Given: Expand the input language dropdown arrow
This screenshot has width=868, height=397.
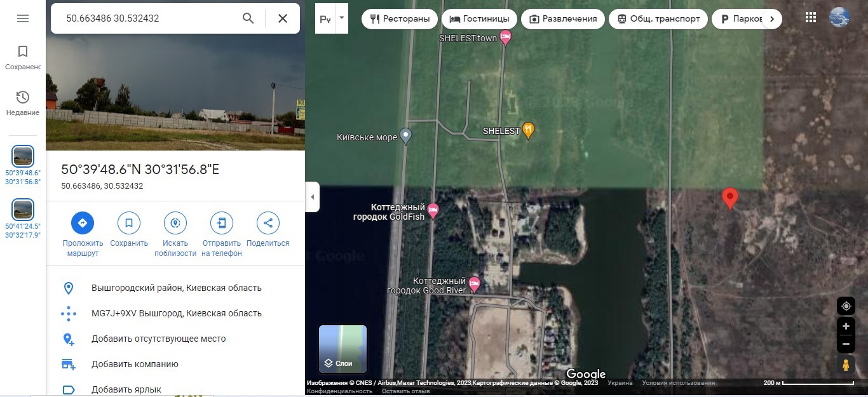Looking at the screenshot, I should click(342, 18).
